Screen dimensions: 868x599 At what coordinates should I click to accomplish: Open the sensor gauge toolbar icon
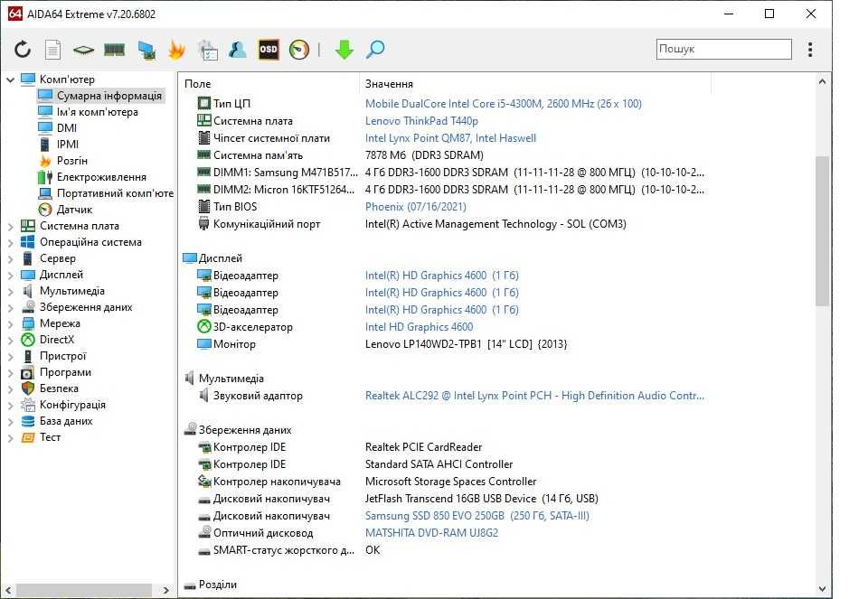click(x=299, y=50)
